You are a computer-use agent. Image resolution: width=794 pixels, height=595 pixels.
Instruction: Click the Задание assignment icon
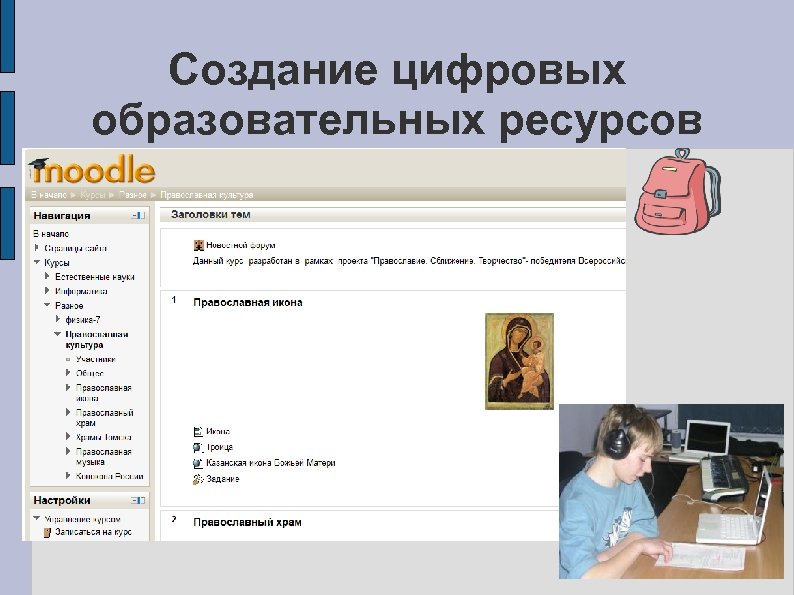198,479
